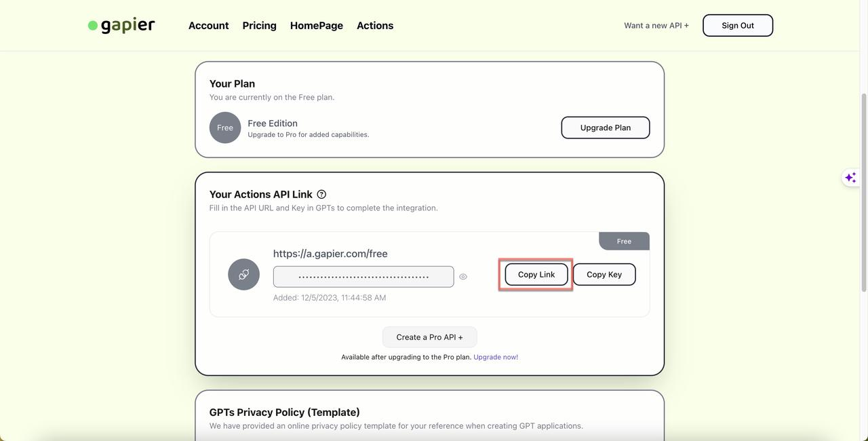This screenshot has height=441, width=868.
Task: Open the Pricing page
Action: tap(259, 25)
